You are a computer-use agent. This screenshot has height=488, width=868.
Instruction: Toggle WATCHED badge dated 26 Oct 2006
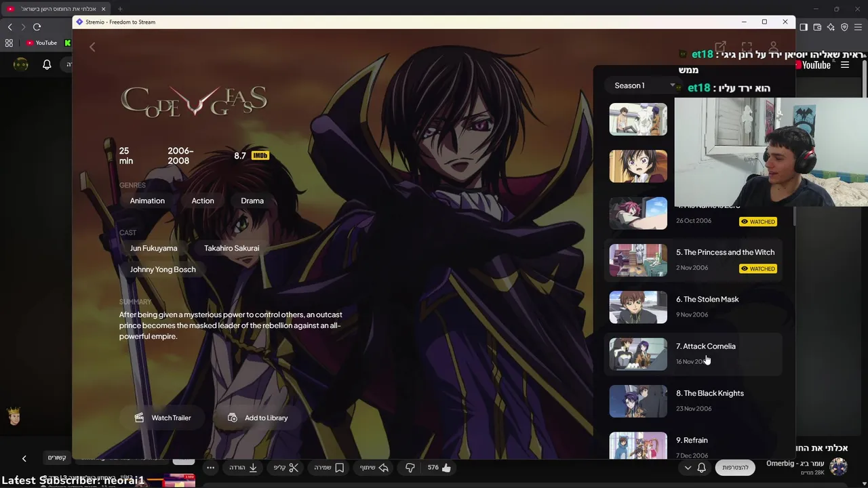pyautogui.click(x=758, y=222)
